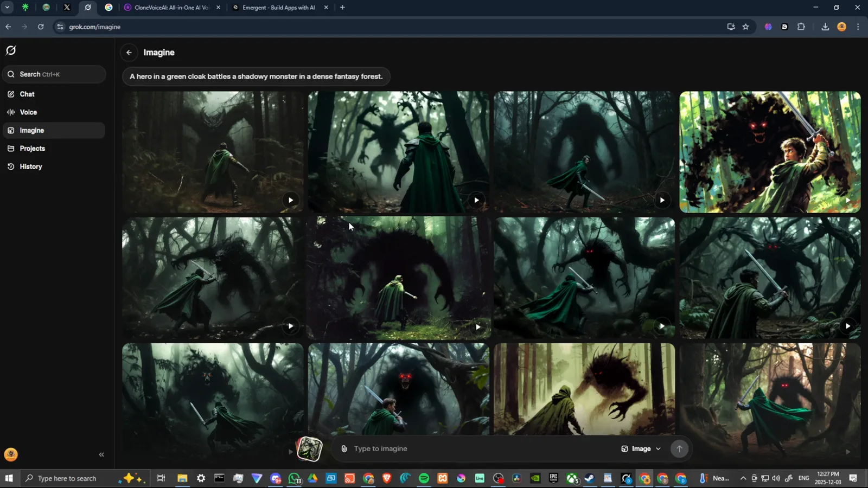The height and width of the screenshot is (488, 868).
Task: Play video on caped hero close-up image
Action: tap(476, 200)
